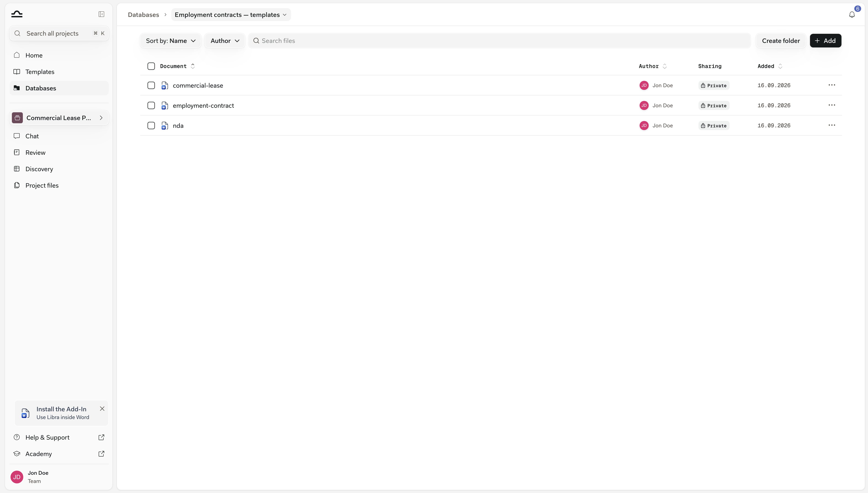
Task: Click the nda Word file icon
Action: pyautogui.click(x=165, y=126)
